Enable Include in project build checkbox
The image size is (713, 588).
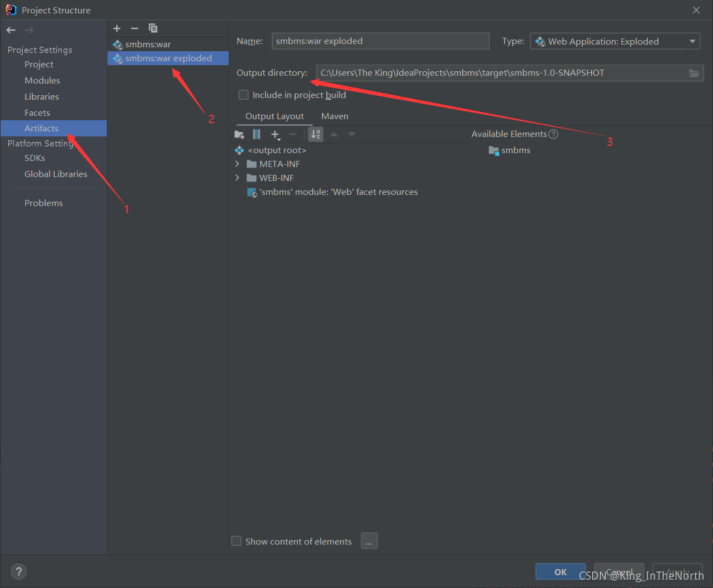[243, 95]
